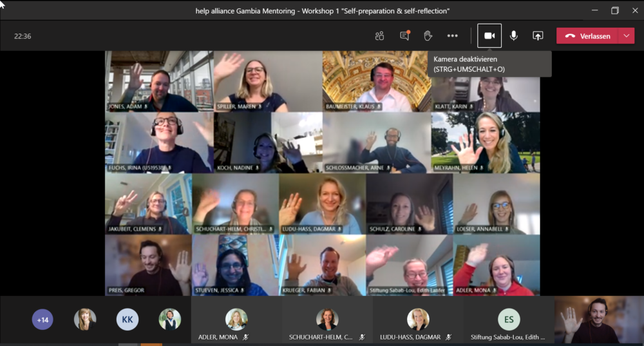Click the raise hand icon
This screenshot has height=346, width=644.
pos(428,36)
